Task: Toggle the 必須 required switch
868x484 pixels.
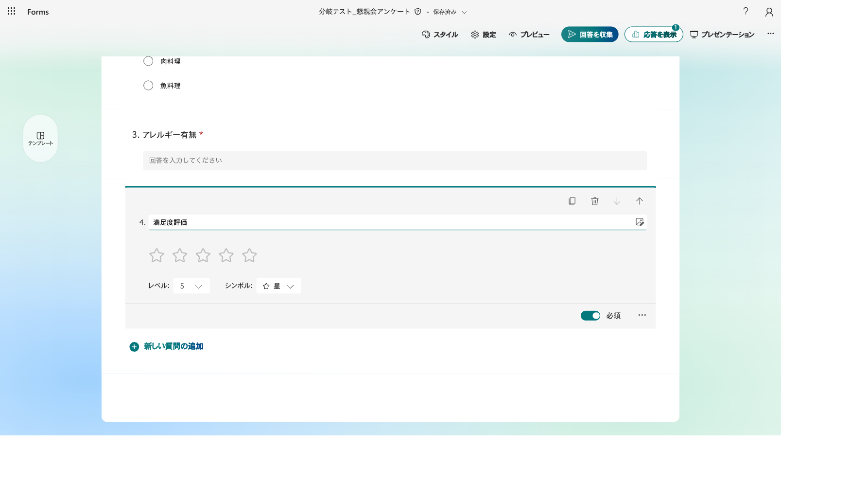Action: [x=590, y=316]
